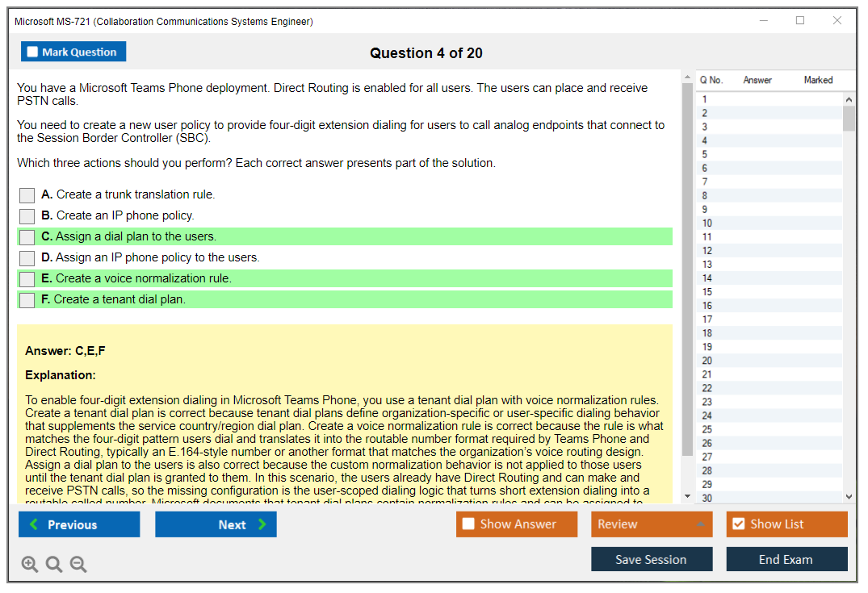Select question 12 in the list

click(x=769, y=251)
